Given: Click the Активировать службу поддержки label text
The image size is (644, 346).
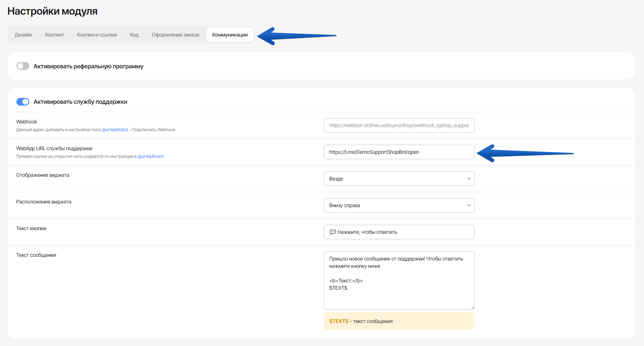Looking at the screenshot, I should click(x=80, y=102).
